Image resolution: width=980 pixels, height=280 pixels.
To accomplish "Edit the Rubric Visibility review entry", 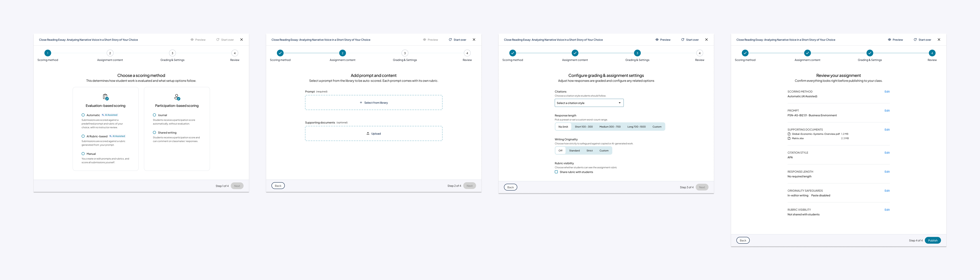I will click(887, 210).
